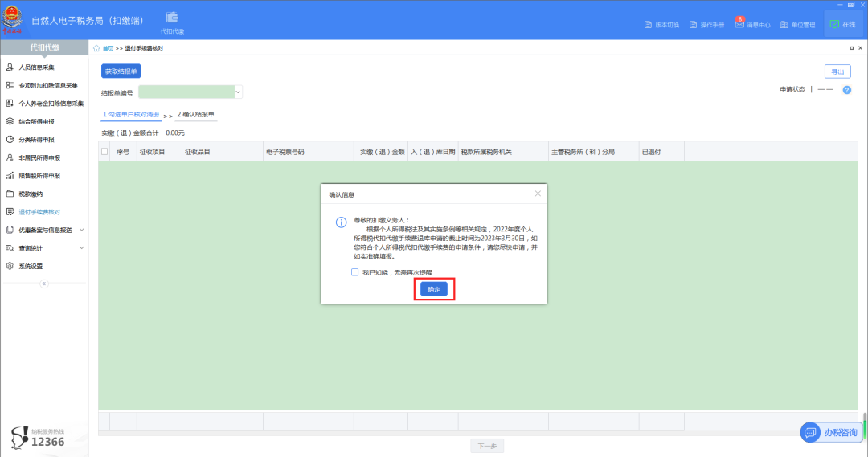The height and width of the screenshot is (457, 868).
Task: Collapse sidebar with double-chevron icon
Action: coord(44,284)
